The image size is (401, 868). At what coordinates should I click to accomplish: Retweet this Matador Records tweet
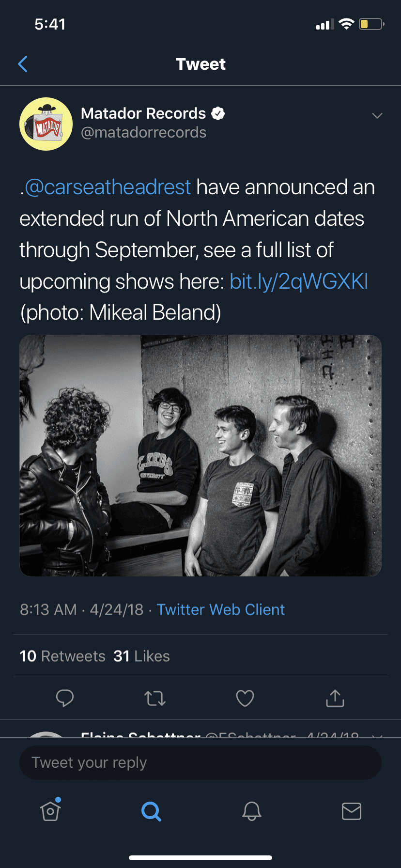(154, 698)
